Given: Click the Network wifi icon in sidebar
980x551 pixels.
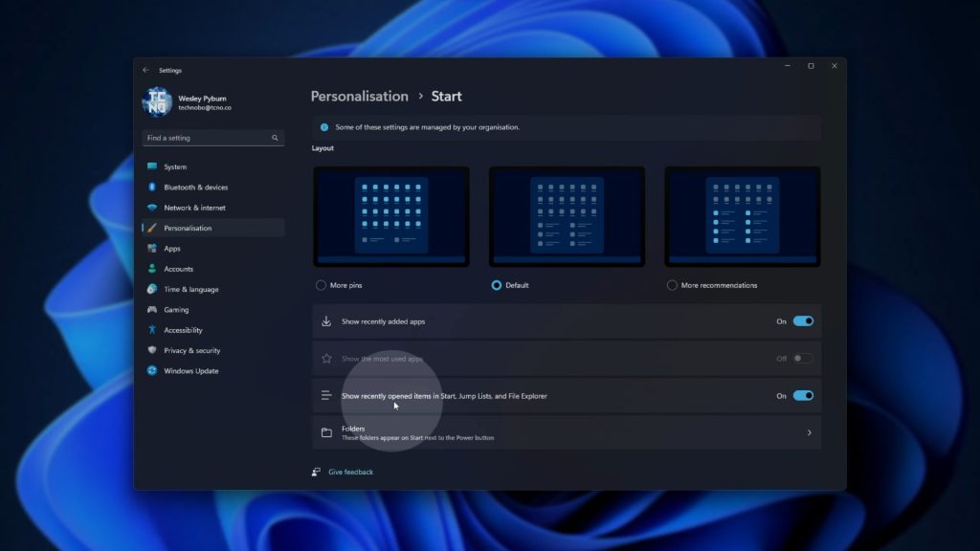Looking at the screenshot, I should pos(152,208).
